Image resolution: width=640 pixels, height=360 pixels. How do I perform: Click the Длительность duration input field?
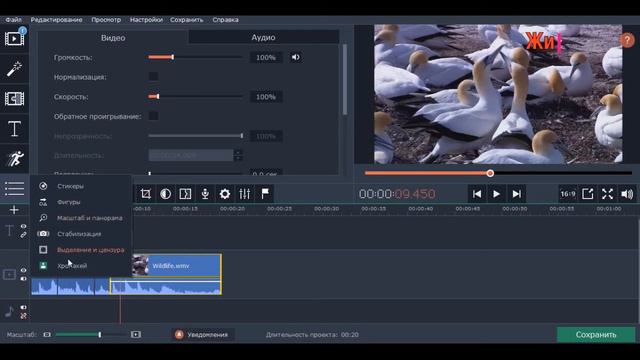(x=191, y=155)
